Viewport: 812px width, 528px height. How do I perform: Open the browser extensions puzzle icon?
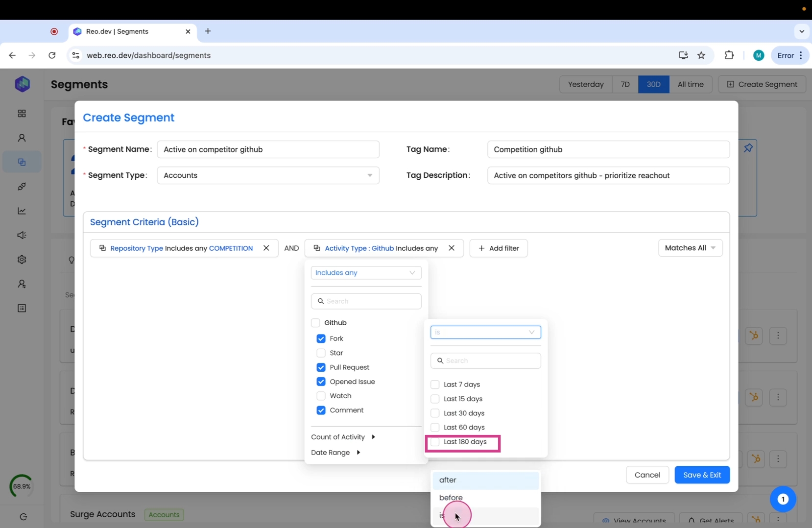(x=729, y=55)
